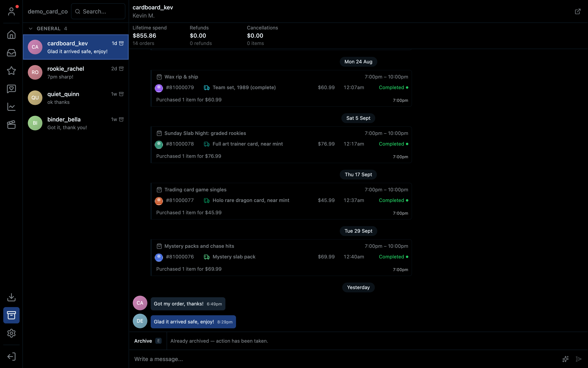The height and width of the screenshot is (368, 588).
Task: Open conversation in external window icon
Action: pos(578,11)
